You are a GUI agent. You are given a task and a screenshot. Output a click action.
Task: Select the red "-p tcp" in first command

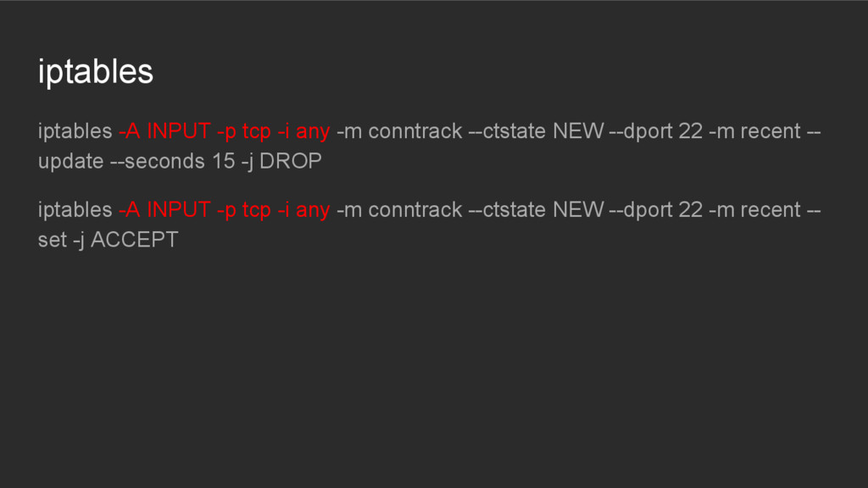[243, 132]
